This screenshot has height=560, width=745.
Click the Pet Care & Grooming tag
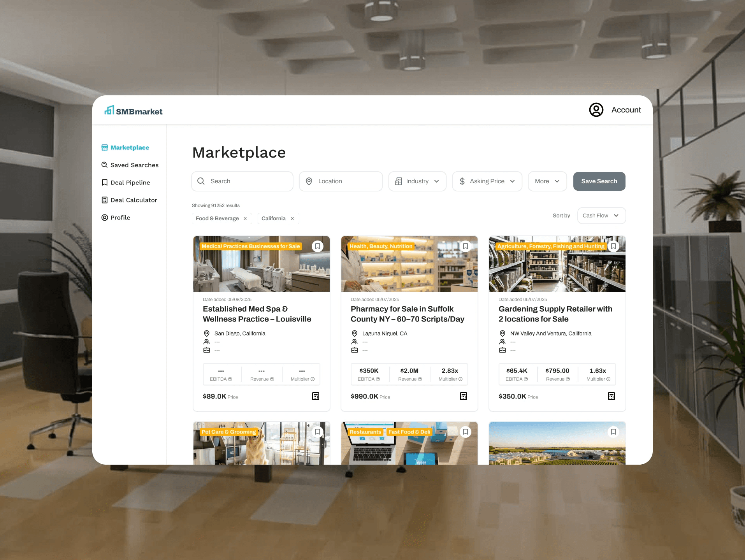[229, 432]
